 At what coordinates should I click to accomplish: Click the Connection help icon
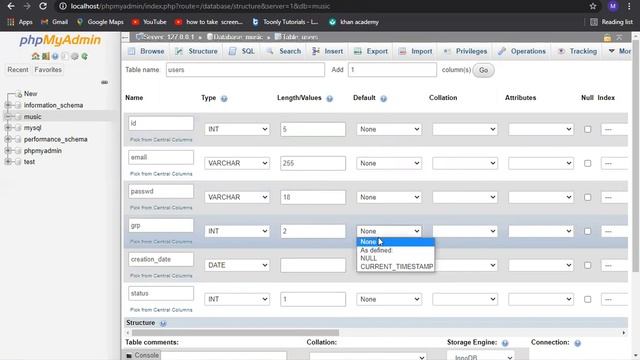click(578, 343)
